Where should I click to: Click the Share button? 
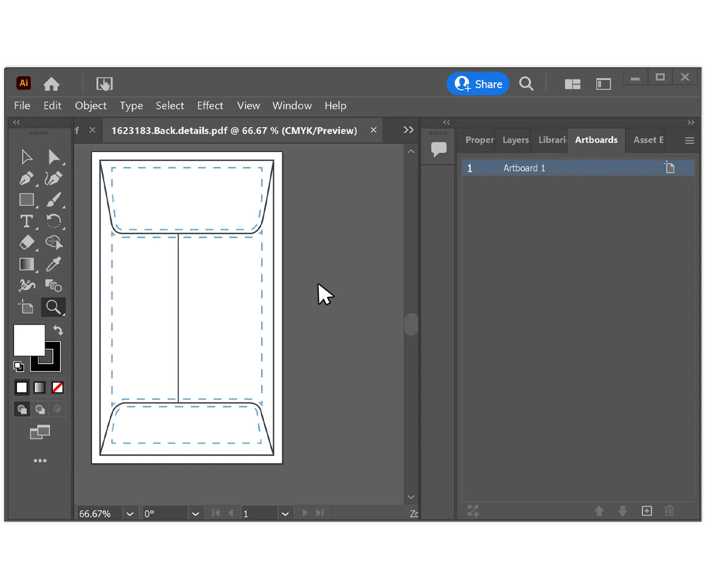(478, 84)
